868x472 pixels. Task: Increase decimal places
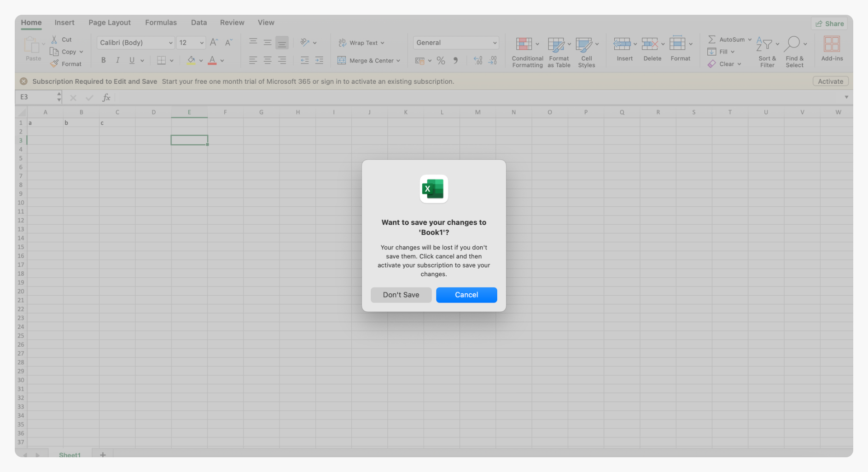478,60
